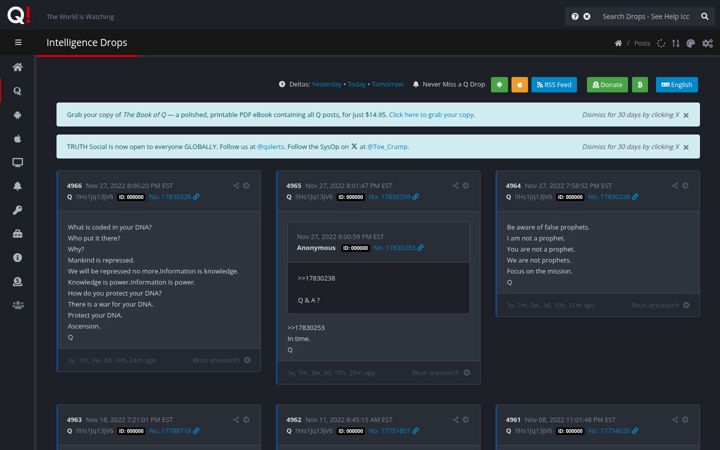Share post 4964

tap(675, 186)
